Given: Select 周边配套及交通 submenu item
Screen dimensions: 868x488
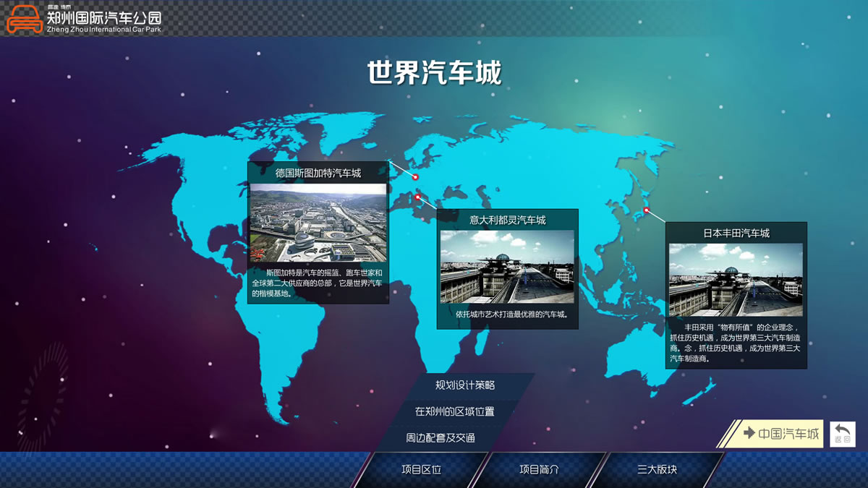Looking at the screenshot, I should click(441, 437).
